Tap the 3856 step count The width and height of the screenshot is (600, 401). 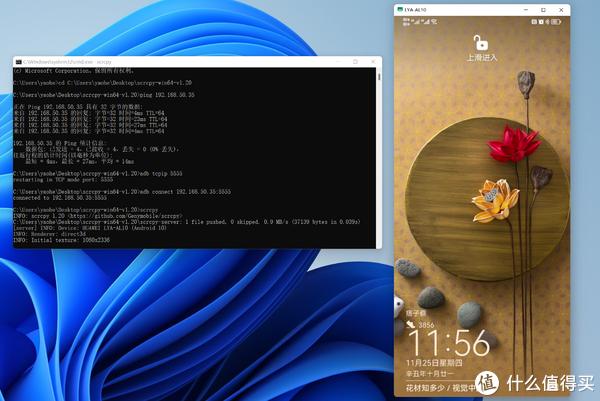pyautogui.click(x=426, y=325)
